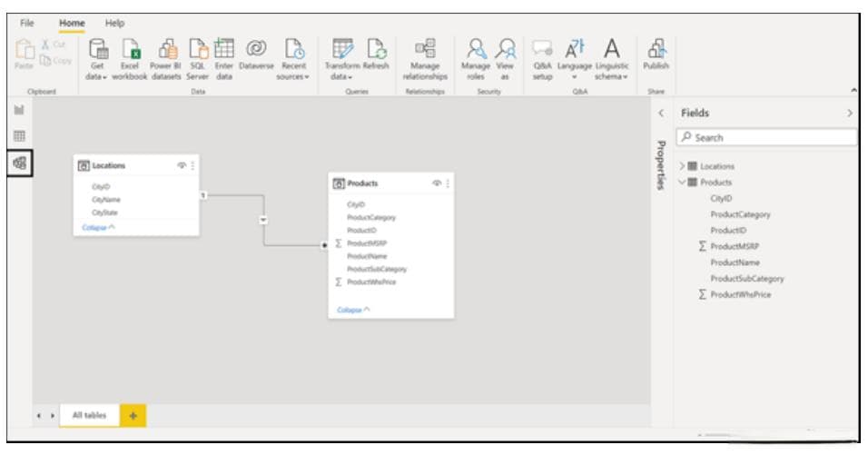Open the Language dropdown
Image resolution: width=868 pixels, height=455 pixels.
575,60
